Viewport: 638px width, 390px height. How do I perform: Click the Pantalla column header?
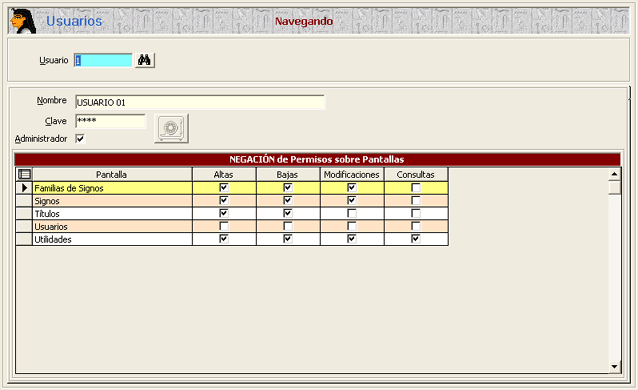(x=112, y=175)
